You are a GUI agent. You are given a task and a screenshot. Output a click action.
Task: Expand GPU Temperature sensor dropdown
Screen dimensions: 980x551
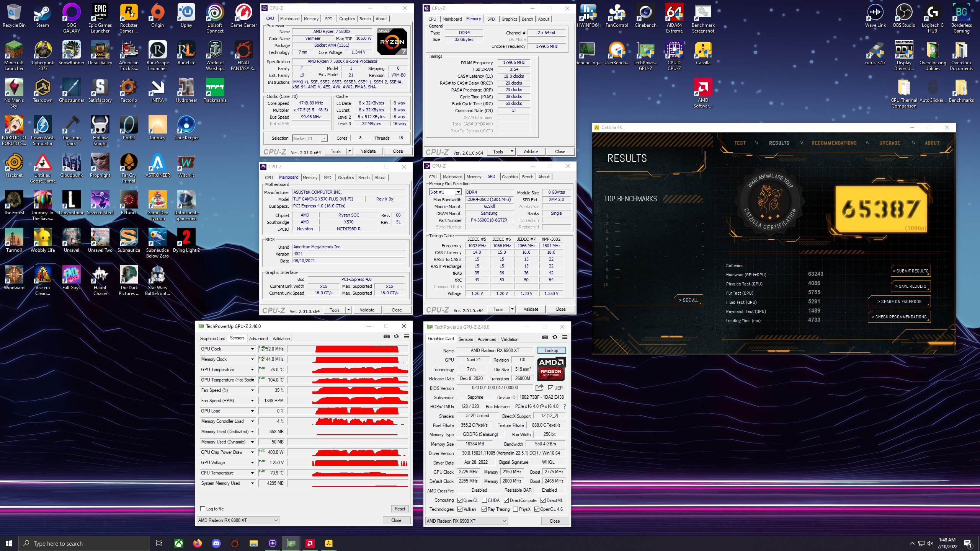point(252,370)
